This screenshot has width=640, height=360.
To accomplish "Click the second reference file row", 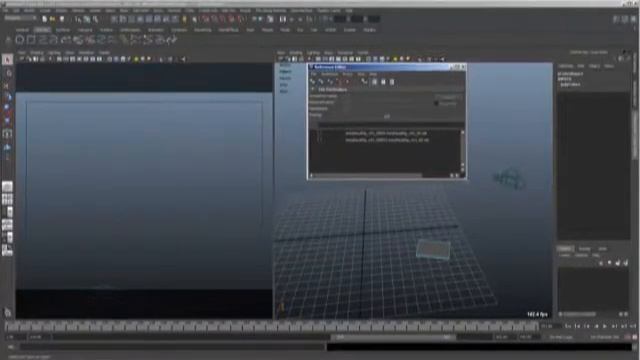I will pyautogui.click(x=387, y=140).
